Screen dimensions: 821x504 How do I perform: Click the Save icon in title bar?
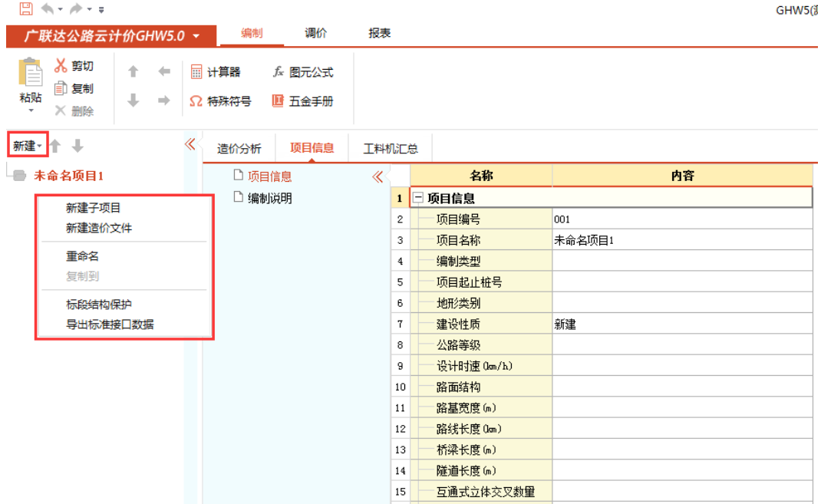point(26,9)
